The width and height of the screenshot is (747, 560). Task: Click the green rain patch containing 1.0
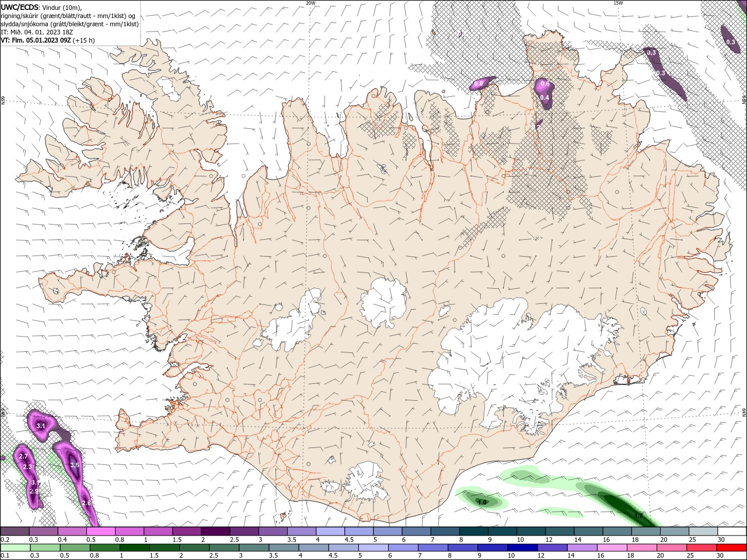[x=481, y=499]
